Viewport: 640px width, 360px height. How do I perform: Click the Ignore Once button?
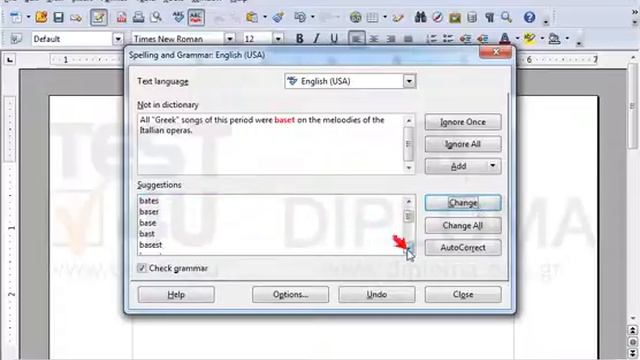coord(463,122)
